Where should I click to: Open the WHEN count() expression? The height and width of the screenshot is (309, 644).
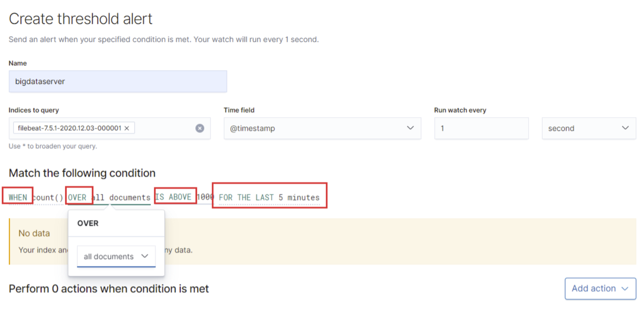tap(36, 198)
